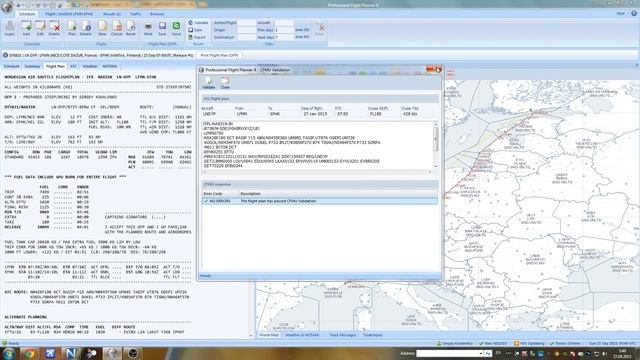Image resolution: width=640 pixels, height=360 pixels.
Task: Select the Traffic ribbon tab
Action: (x=135, y=14)
